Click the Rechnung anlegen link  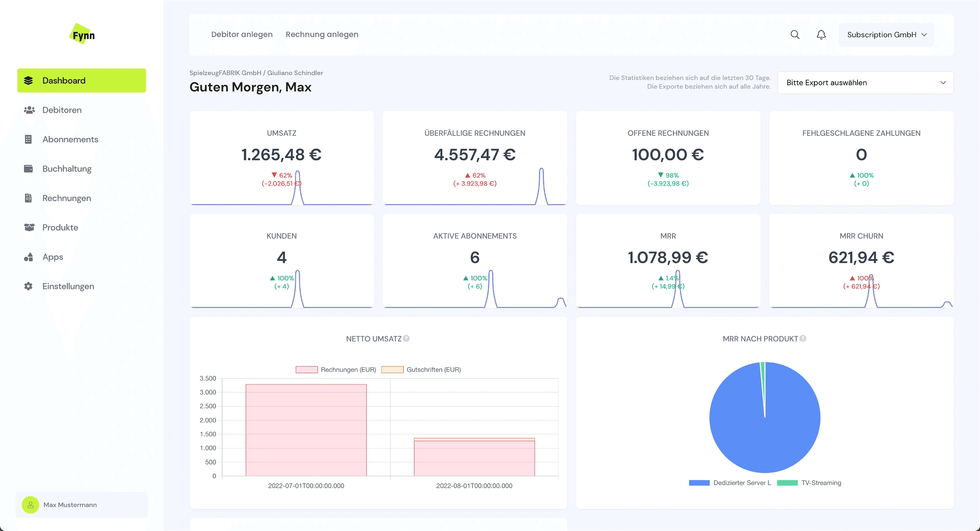click(x=322, y=35)
